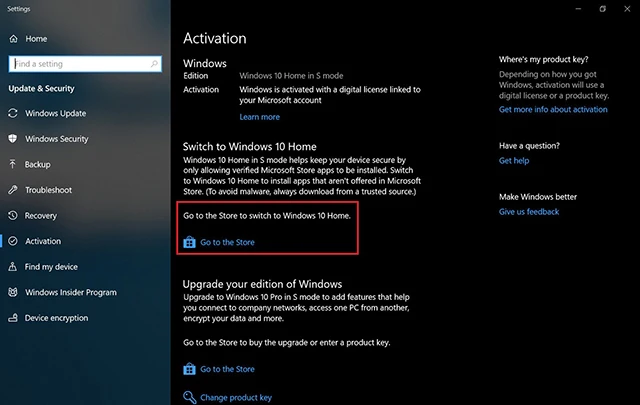
Task: Minimize the Settings window
Action: tap(578, 9)
